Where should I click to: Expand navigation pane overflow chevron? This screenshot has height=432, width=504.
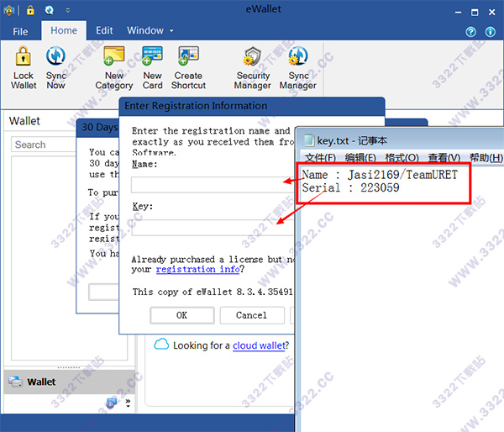tap(128, 403)
